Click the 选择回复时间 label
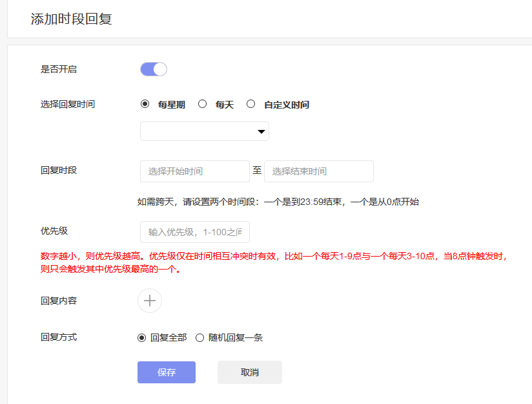Image resolution: width=532 pixels, height=404 pixels. [x=68, y=104]
